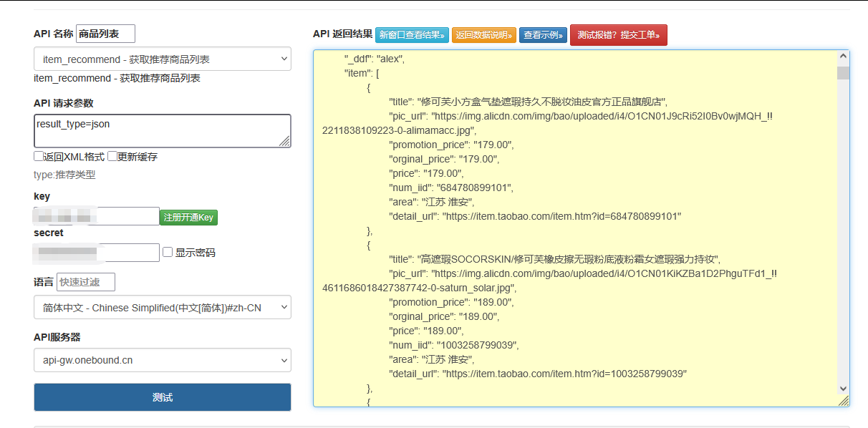This screenshot has width=868, height=428.
Task: Click the text type:推荐类型
Action: point(64,175)
